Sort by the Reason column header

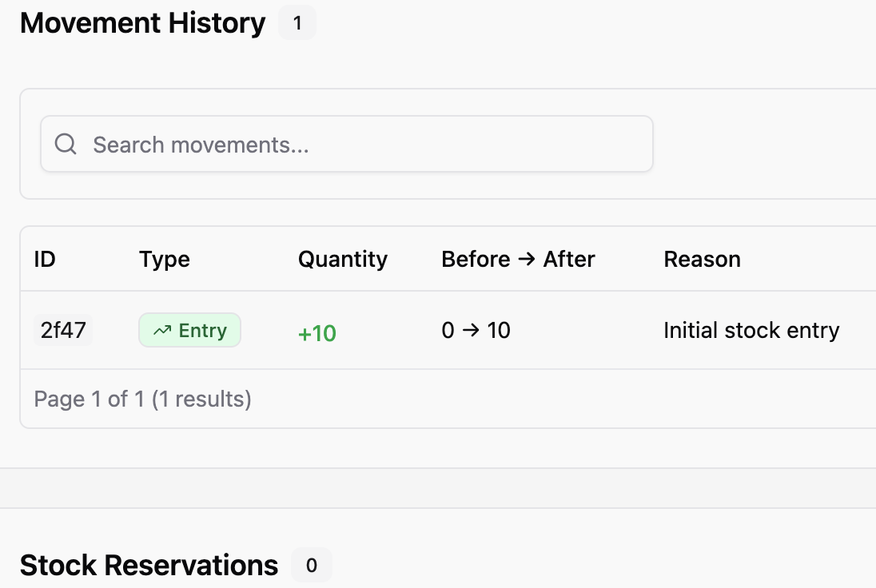click(x=702, y=259)
